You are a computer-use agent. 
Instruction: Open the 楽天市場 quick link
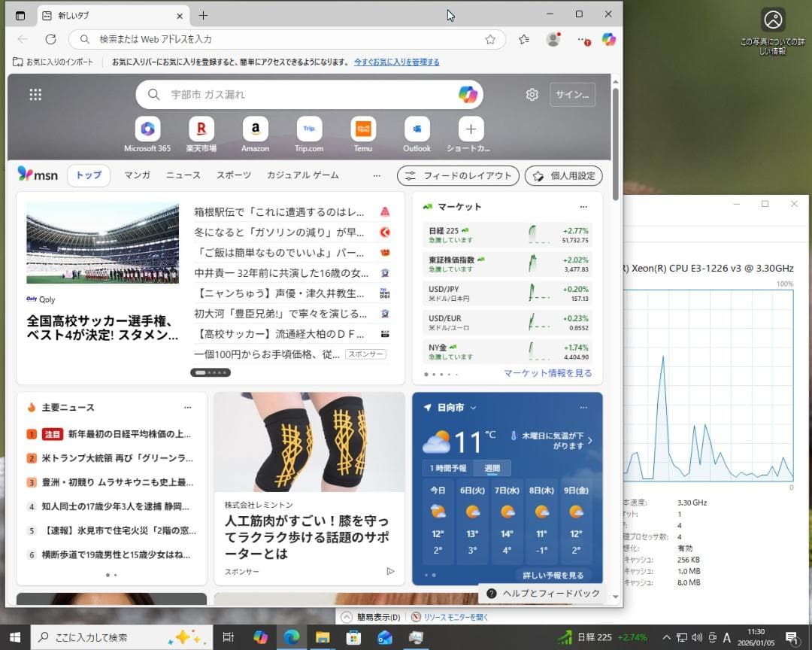click(x=201, y=129)
